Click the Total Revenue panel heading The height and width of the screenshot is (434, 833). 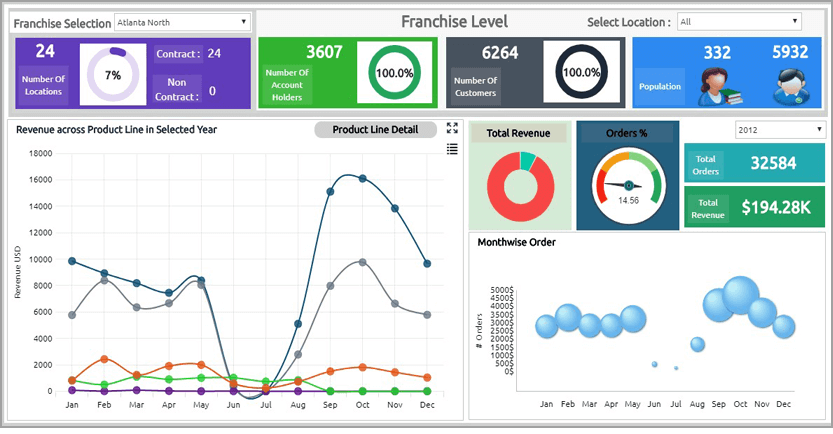click(x=518, y=133)
